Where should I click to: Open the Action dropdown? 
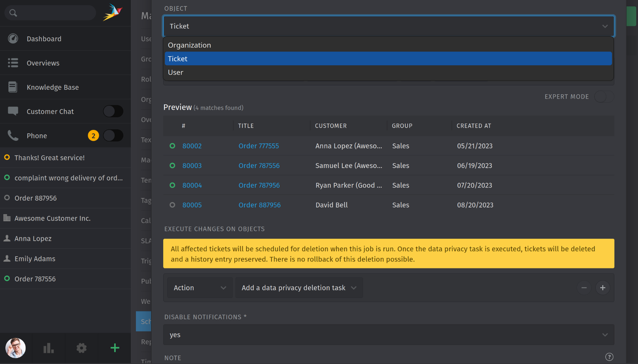click(199, 287)
